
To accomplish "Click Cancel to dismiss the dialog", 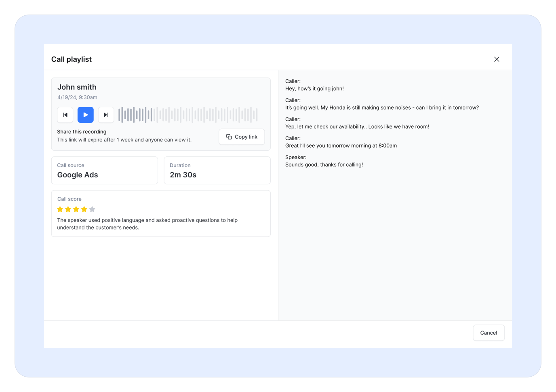I will coord(489,333).
